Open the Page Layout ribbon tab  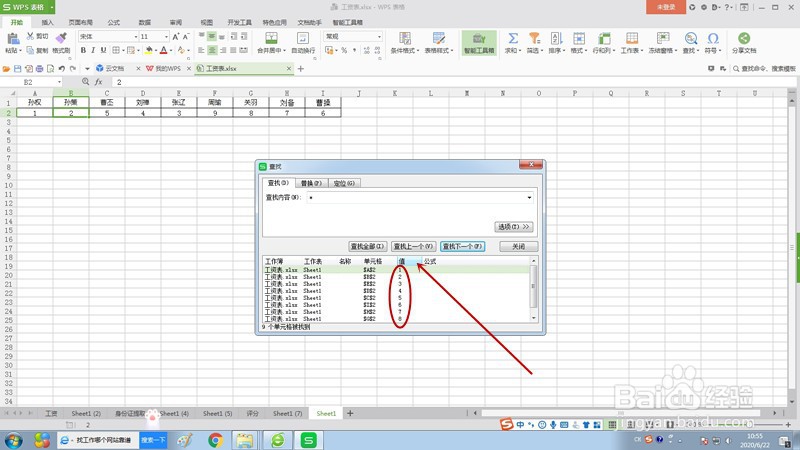(81, 22)
